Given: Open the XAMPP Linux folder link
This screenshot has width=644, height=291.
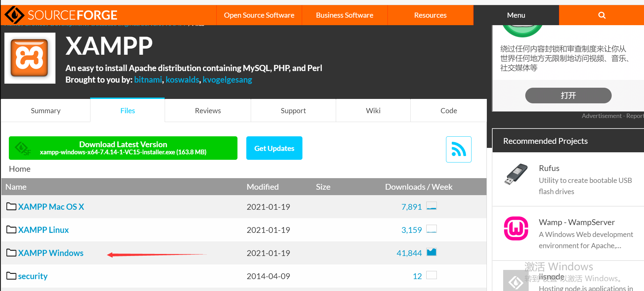Looking at the screenshot, I should pyautogui.click(x=44, y=230).
